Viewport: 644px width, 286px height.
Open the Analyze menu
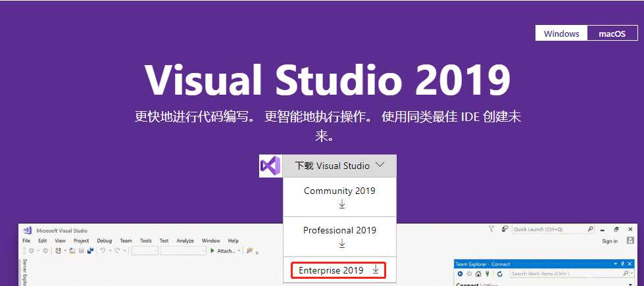tap(186, 241)
